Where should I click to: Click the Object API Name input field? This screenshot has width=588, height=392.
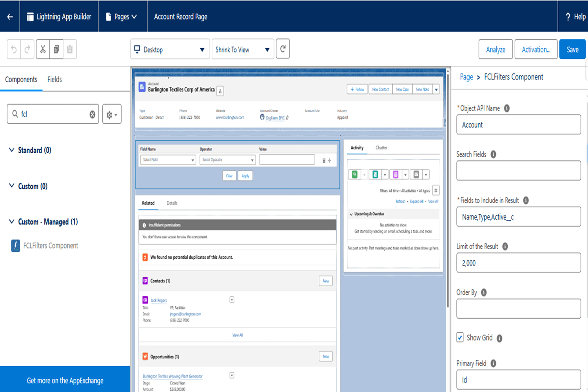(519, 125)
